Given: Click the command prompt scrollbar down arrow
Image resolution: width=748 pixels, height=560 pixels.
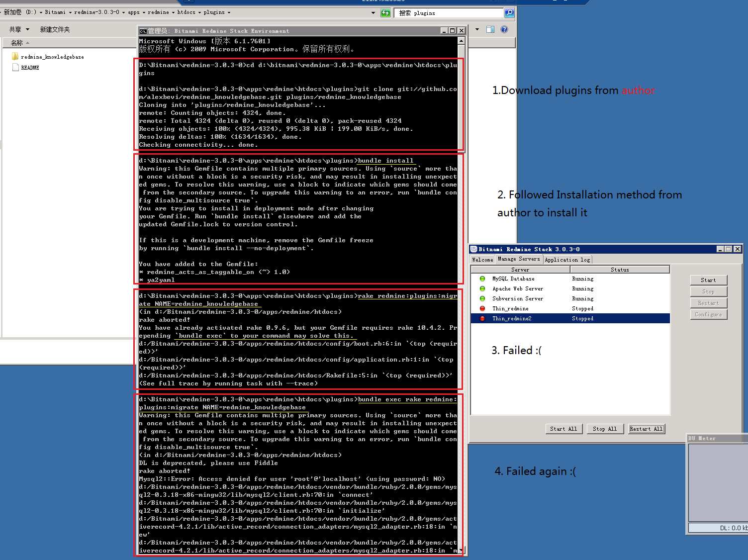Looking at the screenshot, I should pyautogui.click(x=461, y=550).
